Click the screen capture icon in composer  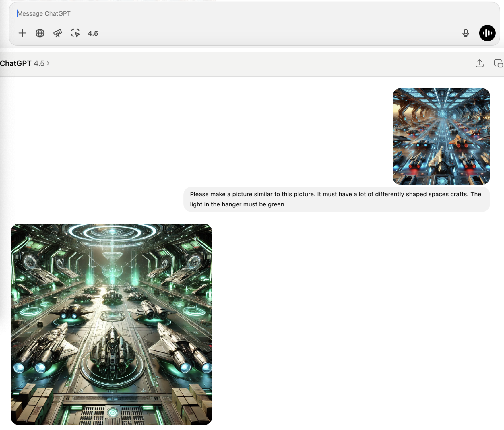pos(75,33)
